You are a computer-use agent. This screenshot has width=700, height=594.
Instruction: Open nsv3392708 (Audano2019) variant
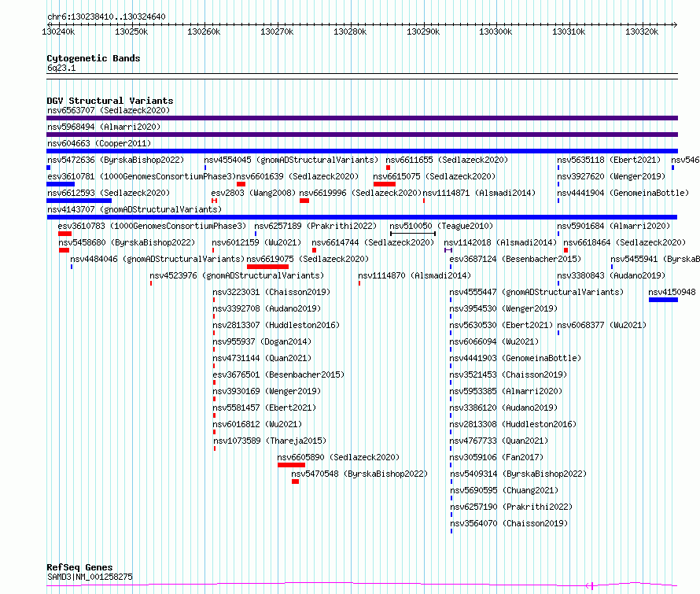click(x=267, y=308)
